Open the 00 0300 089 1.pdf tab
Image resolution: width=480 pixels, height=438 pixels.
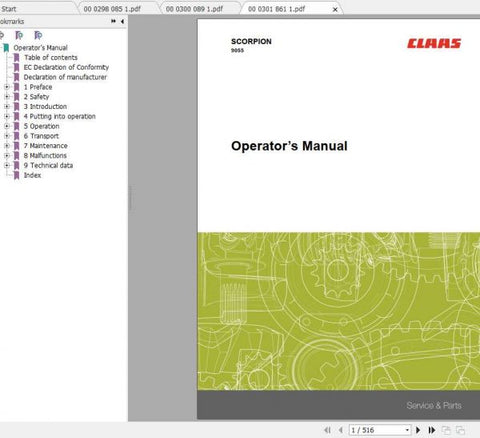(194, 9)
